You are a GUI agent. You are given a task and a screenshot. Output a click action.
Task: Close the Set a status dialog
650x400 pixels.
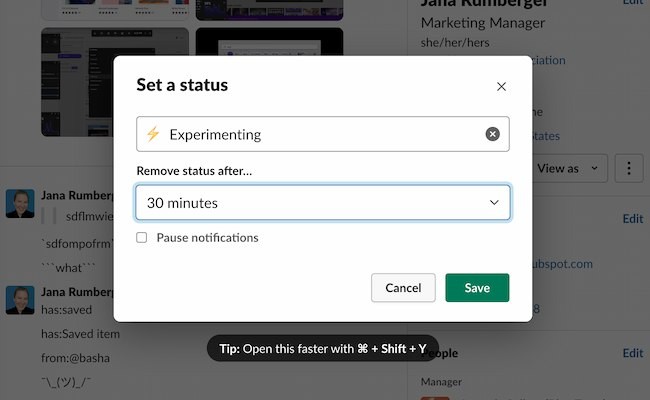[501, 87]
